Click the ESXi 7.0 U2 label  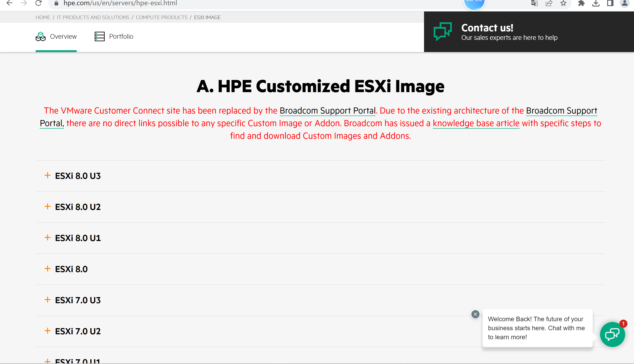pos(78,331)
